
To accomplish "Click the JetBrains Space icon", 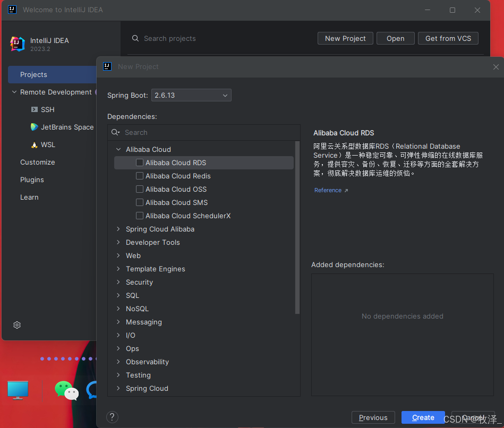I will tap(35, 127).
